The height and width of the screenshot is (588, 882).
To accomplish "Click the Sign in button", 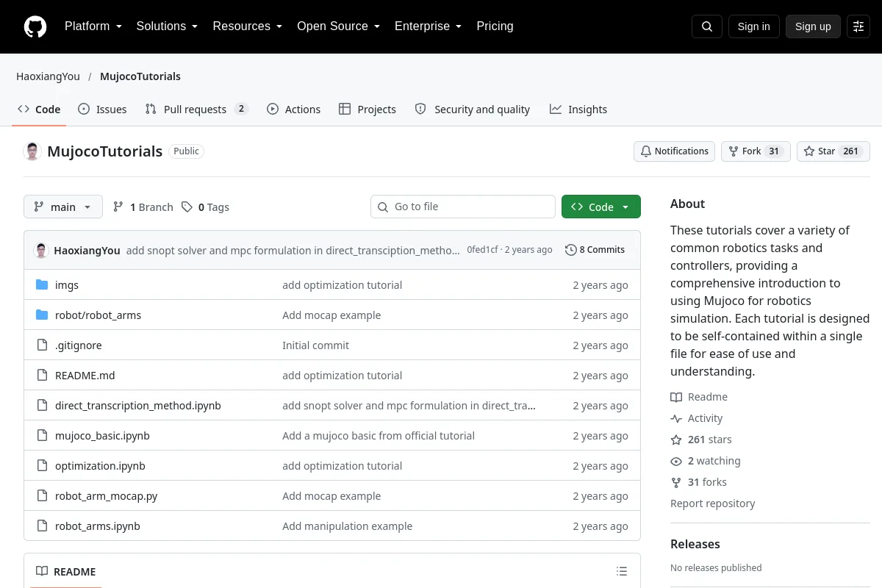I will click(x=754, y=26).
